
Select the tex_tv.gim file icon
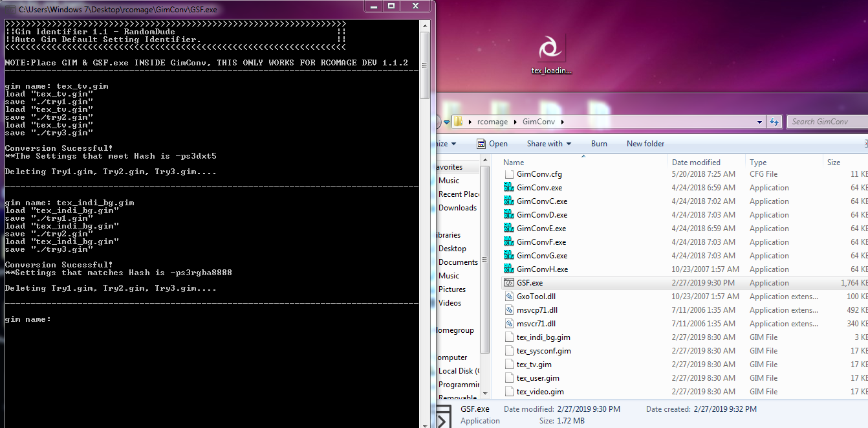point(509,365)
